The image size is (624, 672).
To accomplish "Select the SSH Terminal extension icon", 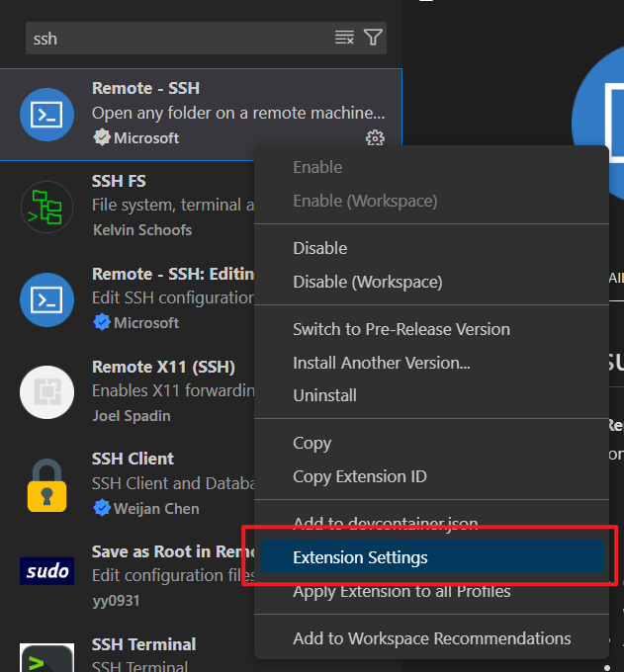I will [x=46, y=657].
